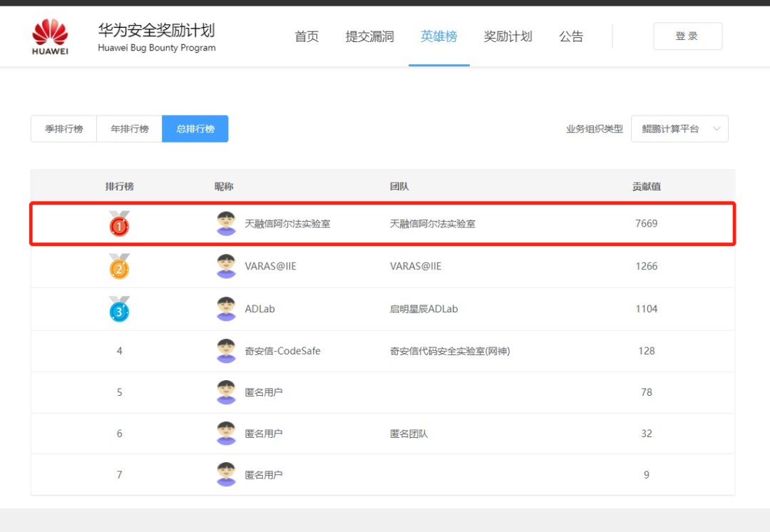This screenshot has height=532, width=770.
Task: Click the dropdown chevron arrow for 业务组织类型
Action: click(x=717, y=129)
